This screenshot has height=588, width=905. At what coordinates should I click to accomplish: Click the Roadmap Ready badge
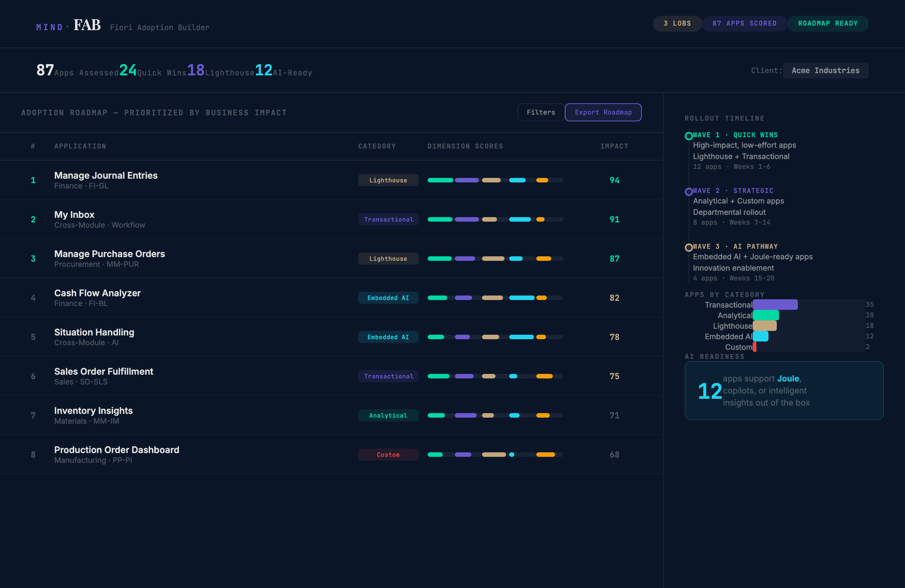pos(827,24)
